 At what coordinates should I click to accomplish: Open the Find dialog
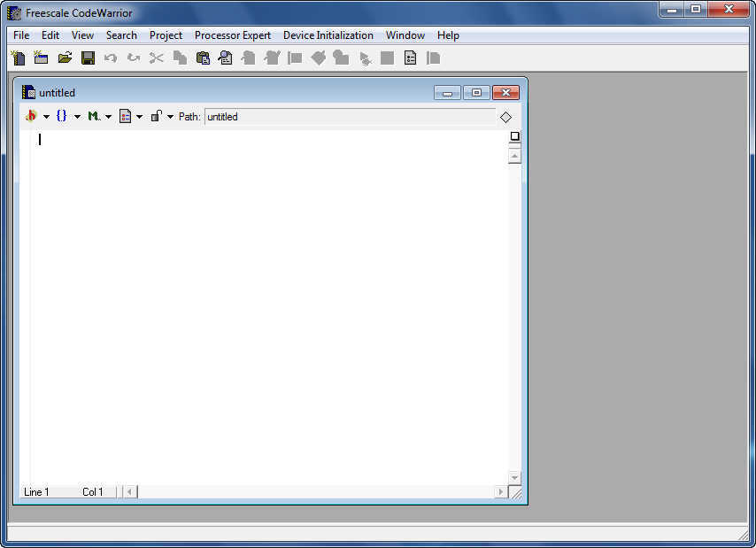[225, 58]
